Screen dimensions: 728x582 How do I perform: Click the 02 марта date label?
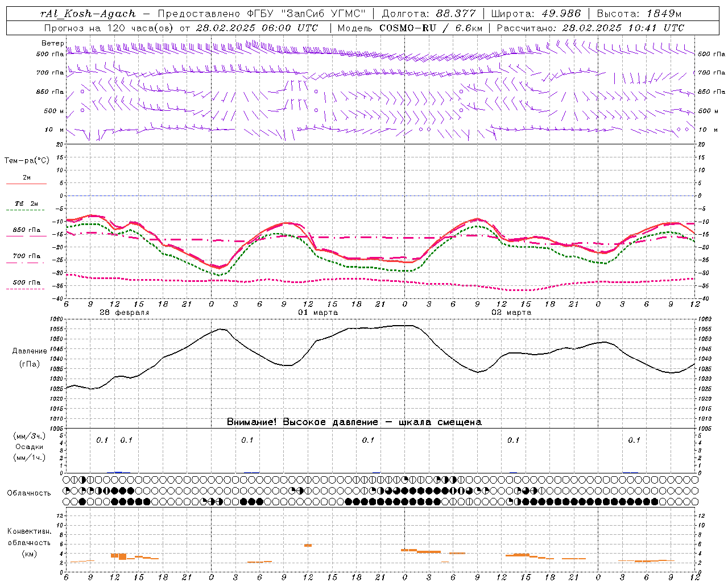tap(511, 313)
